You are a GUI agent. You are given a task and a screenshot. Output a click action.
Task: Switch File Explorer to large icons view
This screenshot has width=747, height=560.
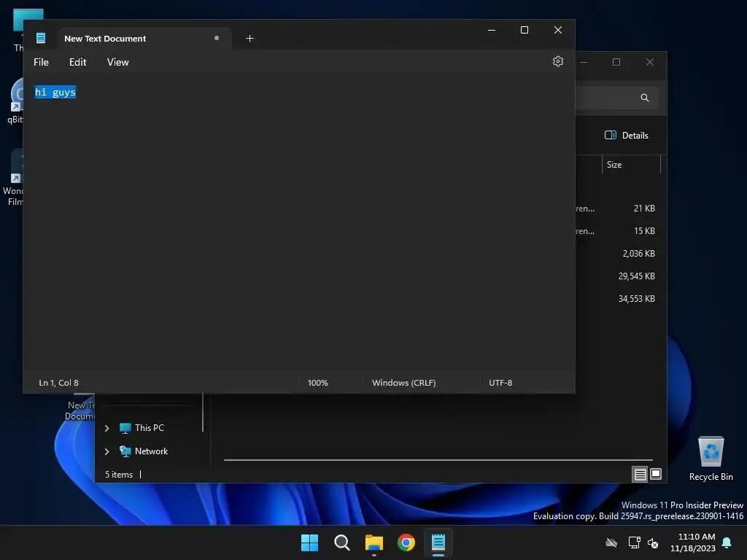[656, 474]
